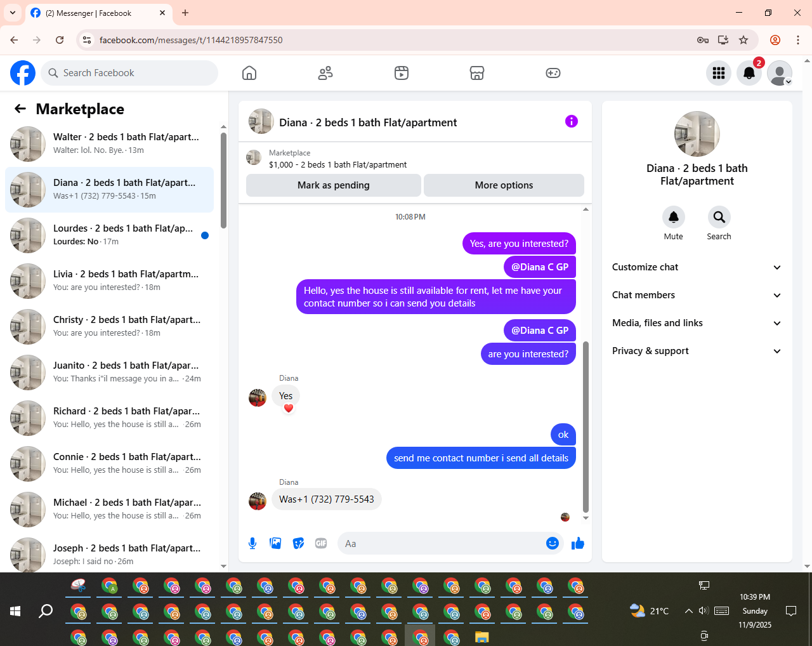
Task: Open Walter's conversation in the list
Action: [x=109, y=144]
